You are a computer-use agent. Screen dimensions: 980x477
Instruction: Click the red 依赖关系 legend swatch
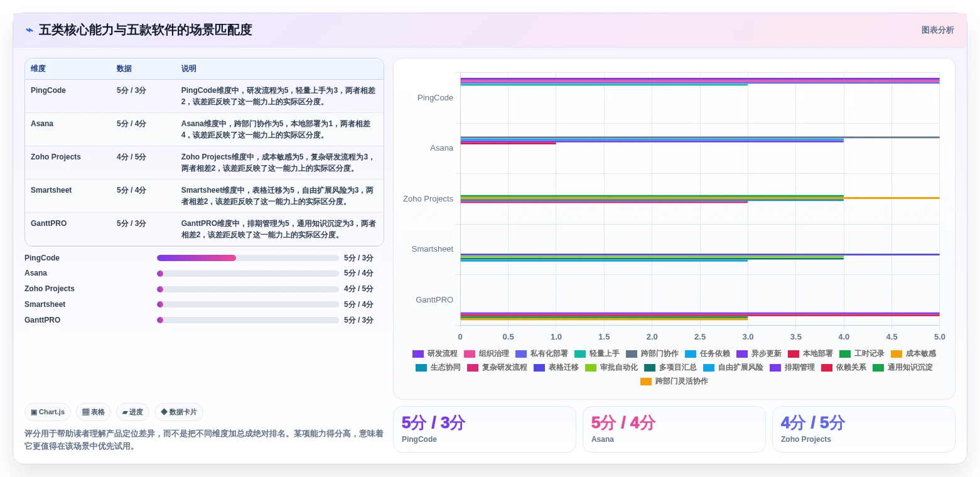point(827,367)
